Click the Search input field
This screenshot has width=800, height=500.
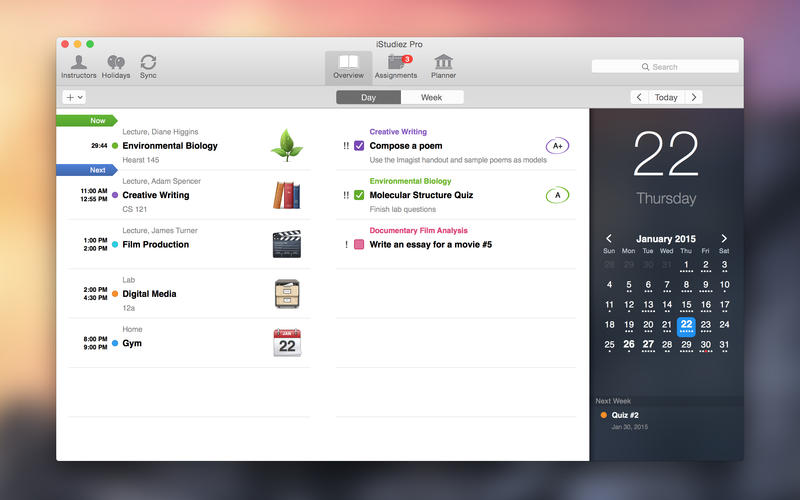[665, 67]
